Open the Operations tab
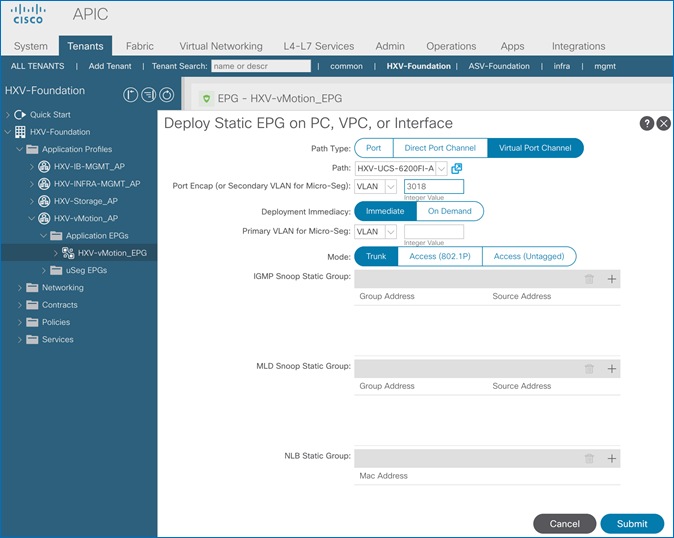Screen dimensions: 674x538 pos(451,46)
